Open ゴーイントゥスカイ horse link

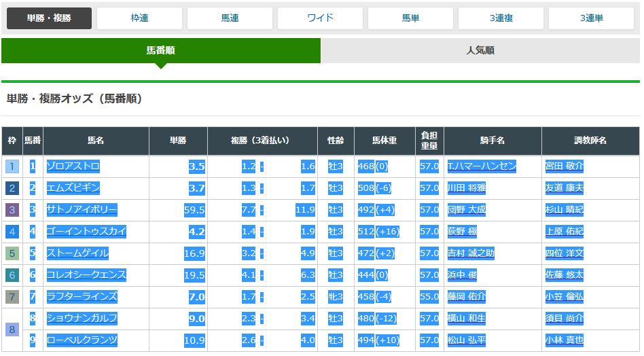pyautogui.click(x=86, y=232)
